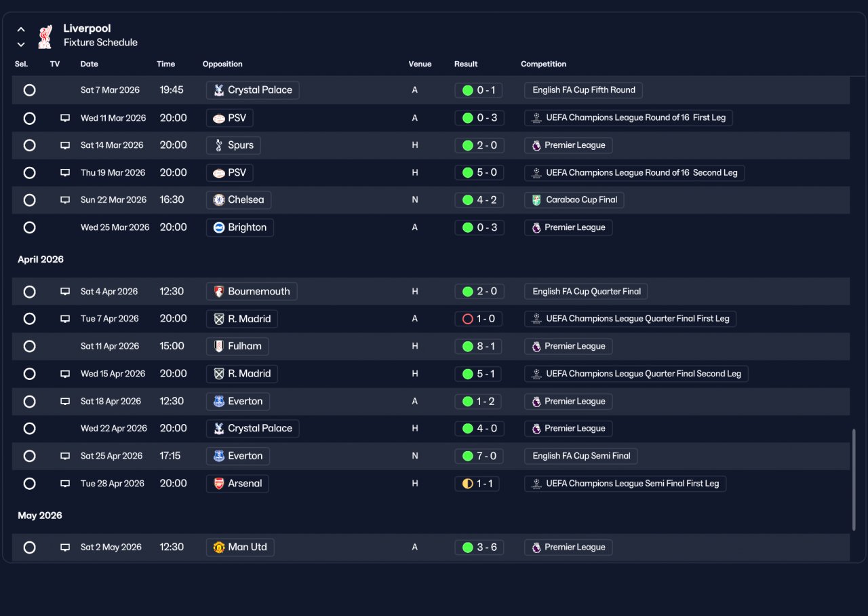Click the Liverpool club crest icon
The width and height of the screenshot is (868, 616).
coord(45,36)
